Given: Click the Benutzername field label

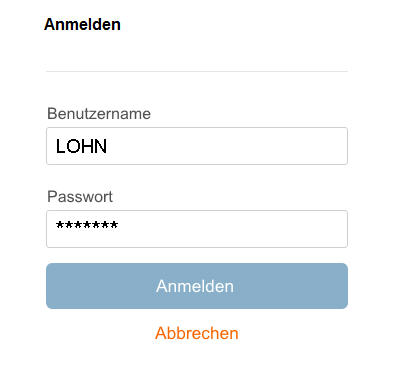Looking at the screenshot, I should (99, 114).
